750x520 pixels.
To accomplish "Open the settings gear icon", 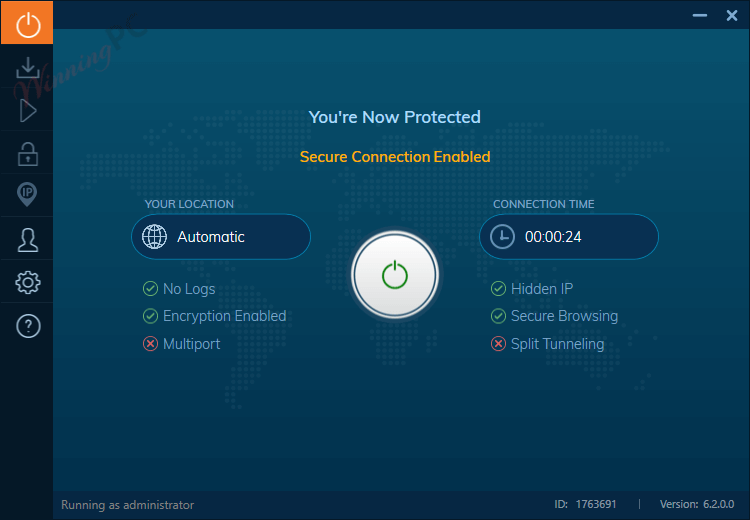I will (28, 283).
